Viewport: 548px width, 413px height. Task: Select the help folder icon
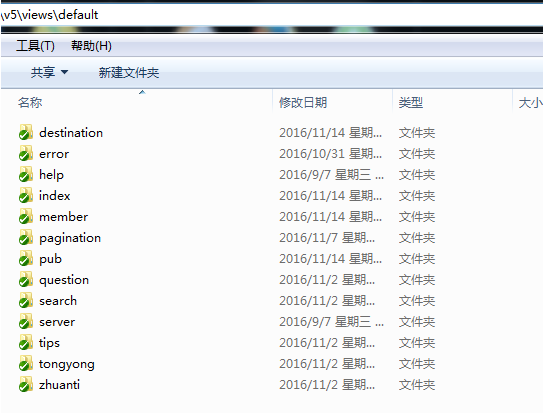[26, 174]
